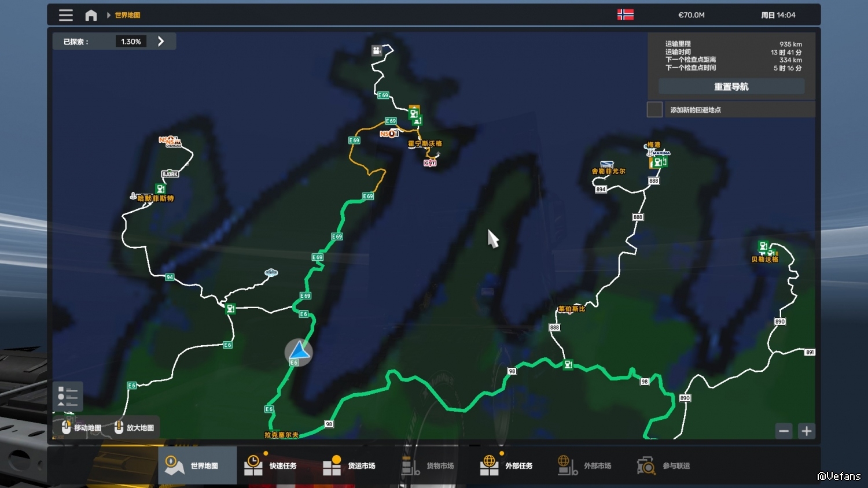Click the 霍宁斯沃格 city label
The width and height of the screenshot is (868, 488).
[425, 143]
